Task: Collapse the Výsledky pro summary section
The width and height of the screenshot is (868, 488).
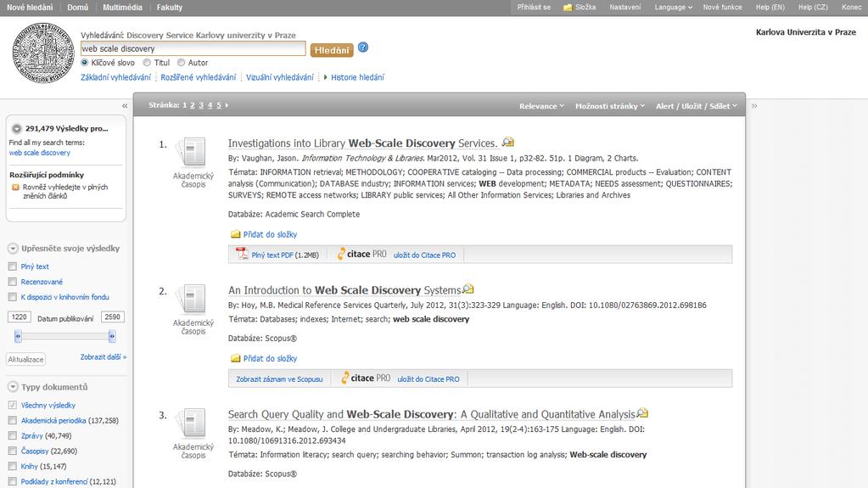Action: (x=17, y=128)
